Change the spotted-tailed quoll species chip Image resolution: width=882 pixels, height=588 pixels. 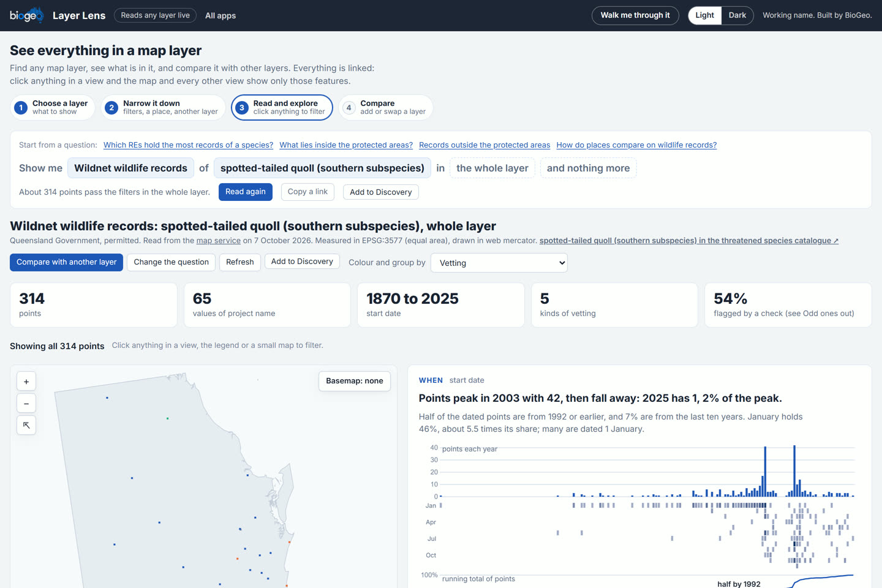[x=322, y=168]
